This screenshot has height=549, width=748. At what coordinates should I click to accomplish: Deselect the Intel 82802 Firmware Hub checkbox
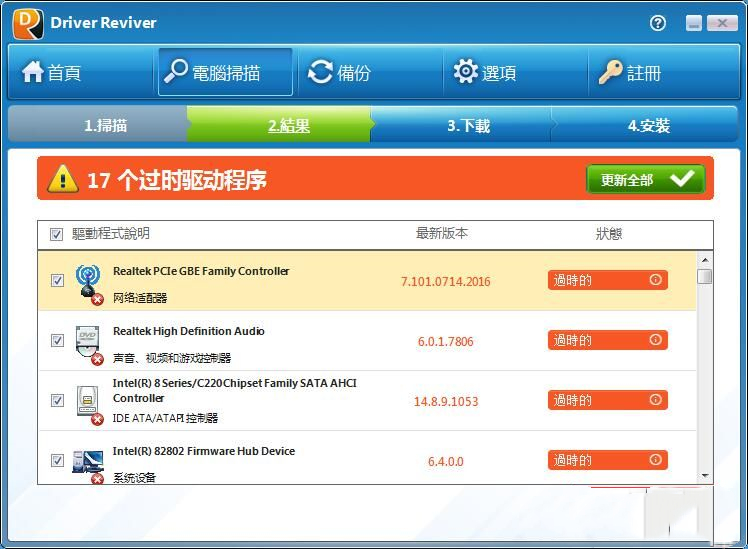(x=57, y=460)
